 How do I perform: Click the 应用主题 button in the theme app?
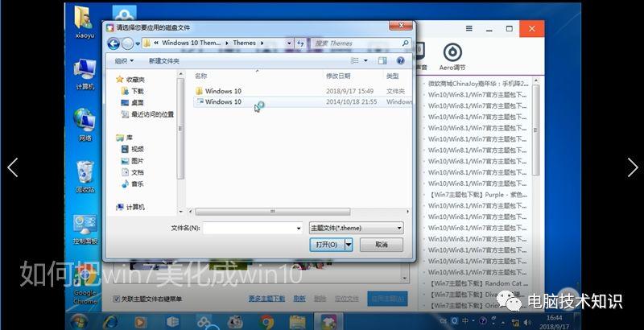pos(387,299)
